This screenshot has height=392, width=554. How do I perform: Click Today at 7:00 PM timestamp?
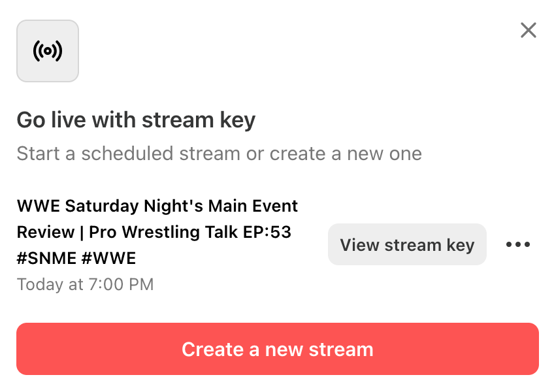[x=84, y=284]
